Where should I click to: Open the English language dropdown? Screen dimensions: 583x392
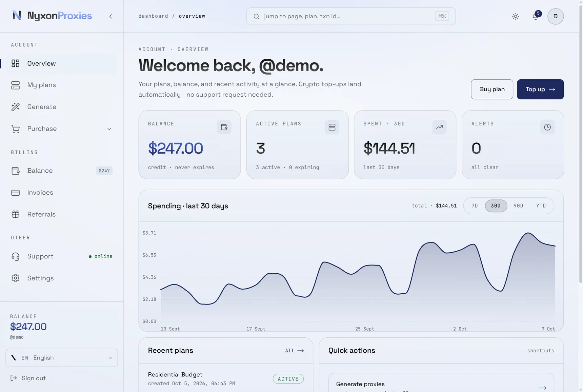point(62,358)
